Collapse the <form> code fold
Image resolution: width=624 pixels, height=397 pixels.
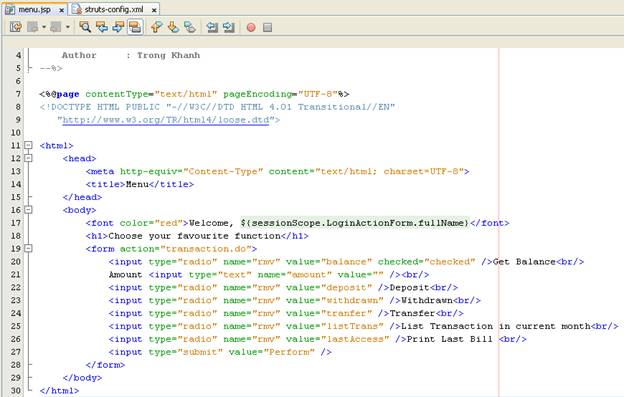click(x=28, y=248)
